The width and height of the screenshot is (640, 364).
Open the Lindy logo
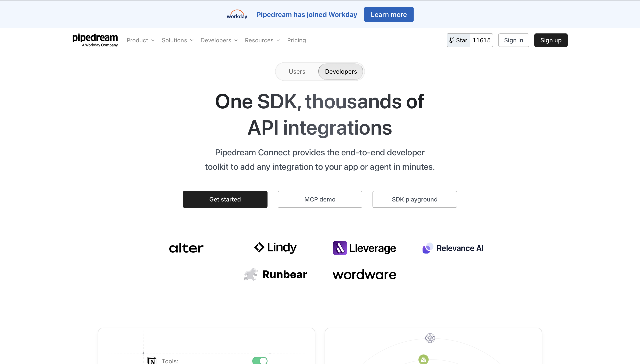point(276,248)
